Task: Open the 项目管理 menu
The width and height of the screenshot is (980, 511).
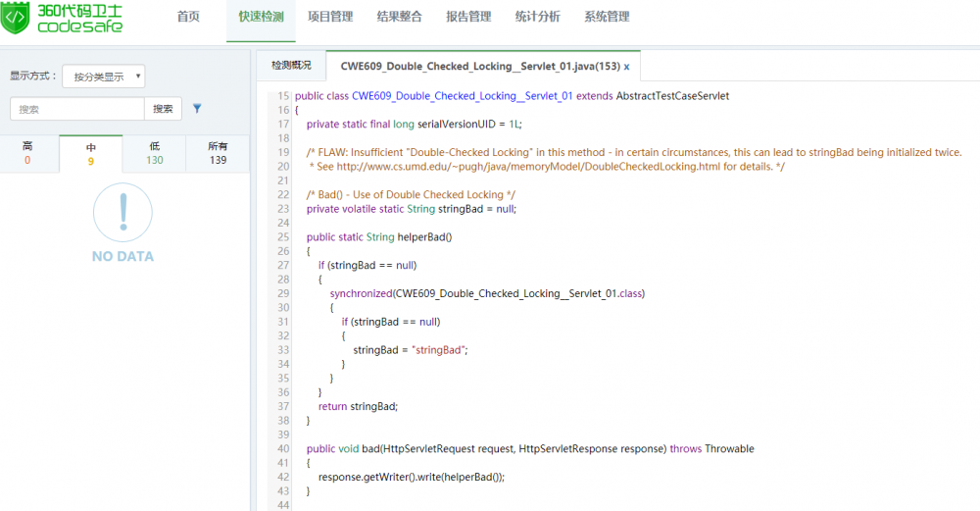Action: click(330, 17)
